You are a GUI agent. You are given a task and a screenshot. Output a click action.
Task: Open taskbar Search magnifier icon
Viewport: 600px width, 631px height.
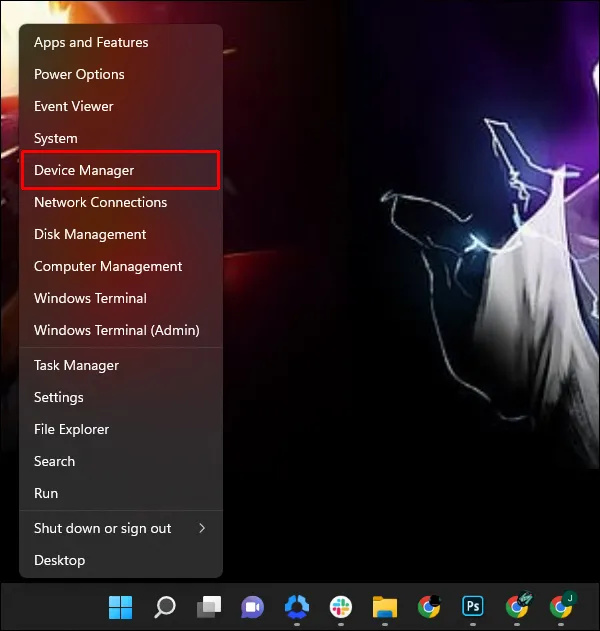pos(165,607)
